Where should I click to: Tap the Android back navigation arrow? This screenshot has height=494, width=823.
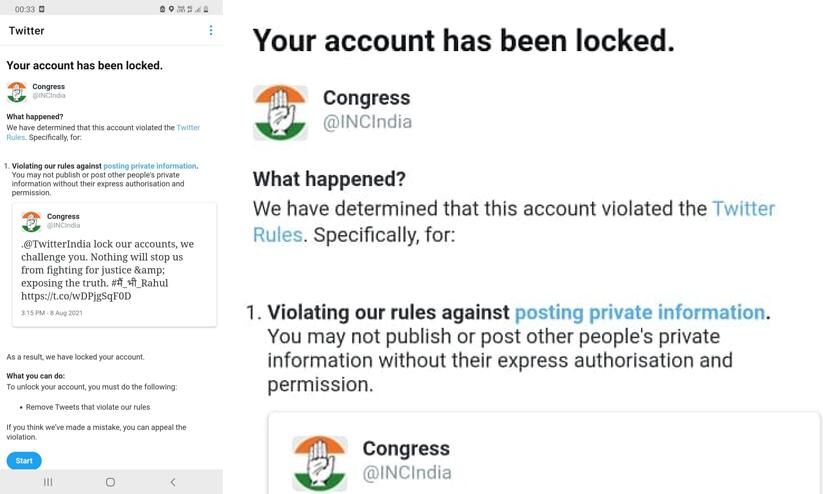(173, 482)
